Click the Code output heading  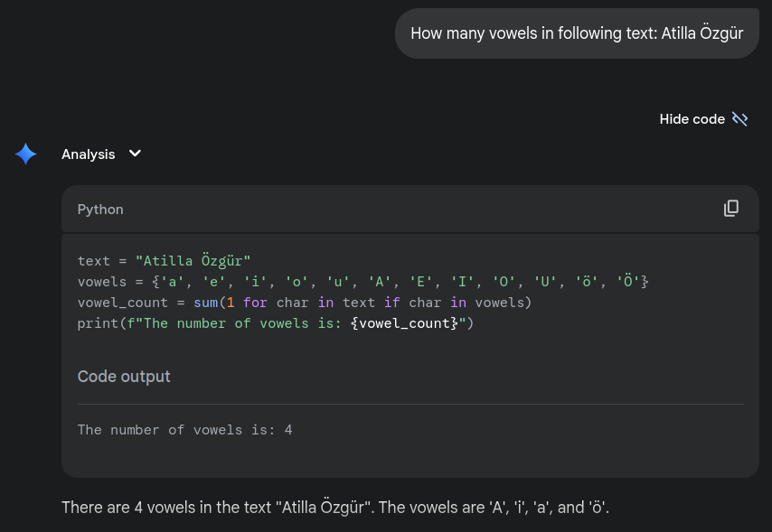point(124,377)
